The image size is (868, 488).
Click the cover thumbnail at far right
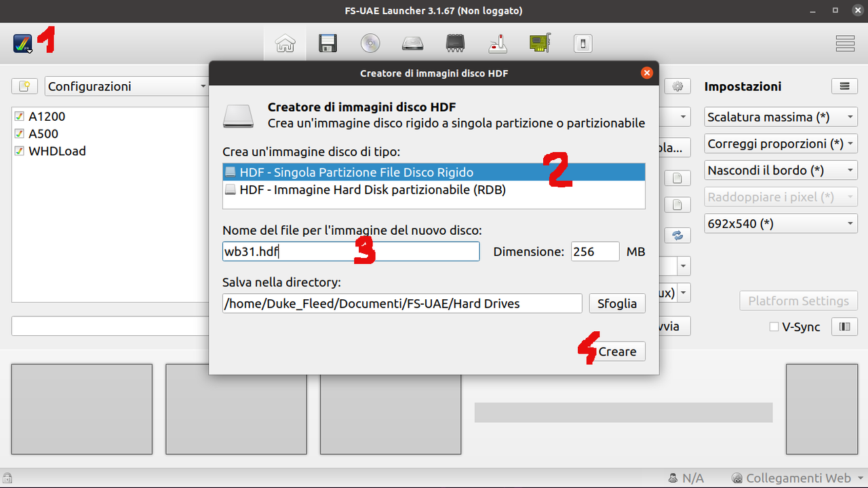[x=821, y=409]
